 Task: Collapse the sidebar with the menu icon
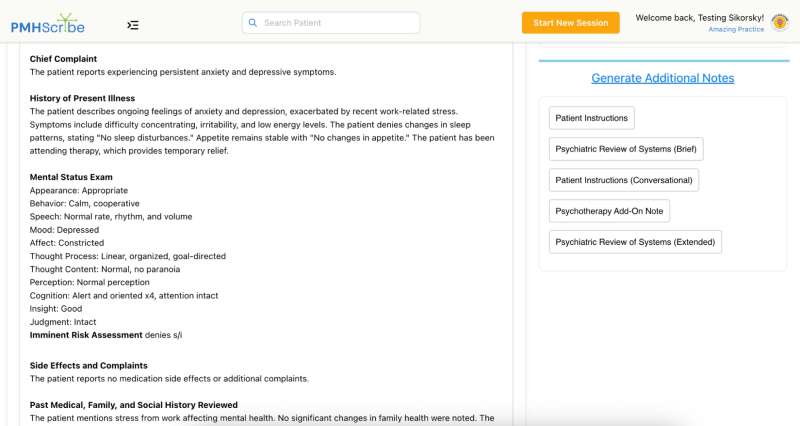pos(133,24)
